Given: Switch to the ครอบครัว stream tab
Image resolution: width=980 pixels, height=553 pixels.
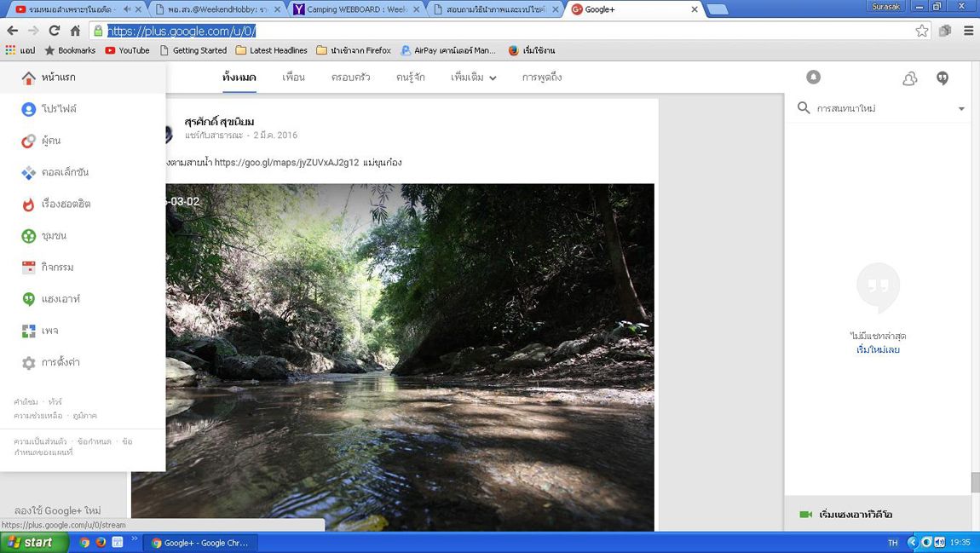Looking at the screenshot, I should 350,78.
